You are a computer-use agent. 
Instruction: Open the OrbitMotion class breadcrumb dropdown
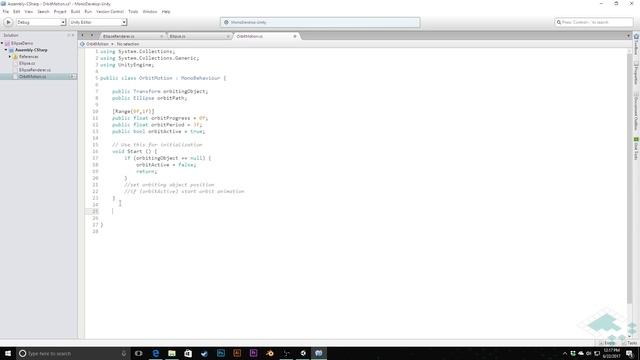[98, 44]
